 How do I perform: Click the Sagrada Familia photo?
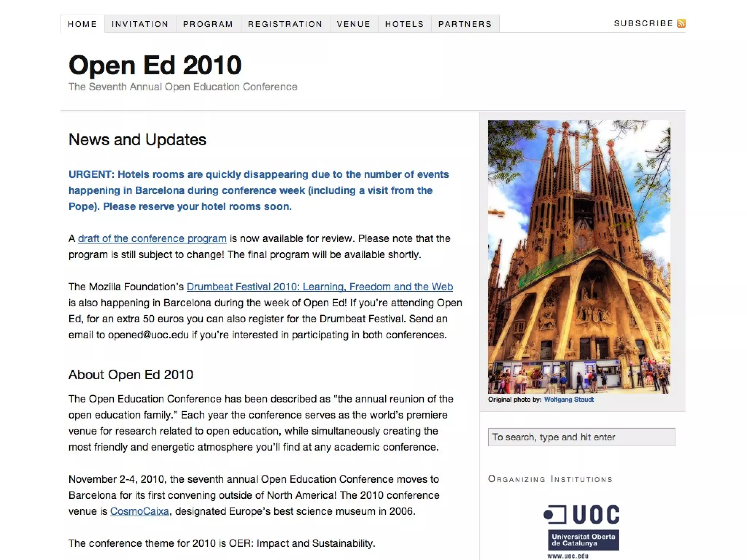(579, 257)
